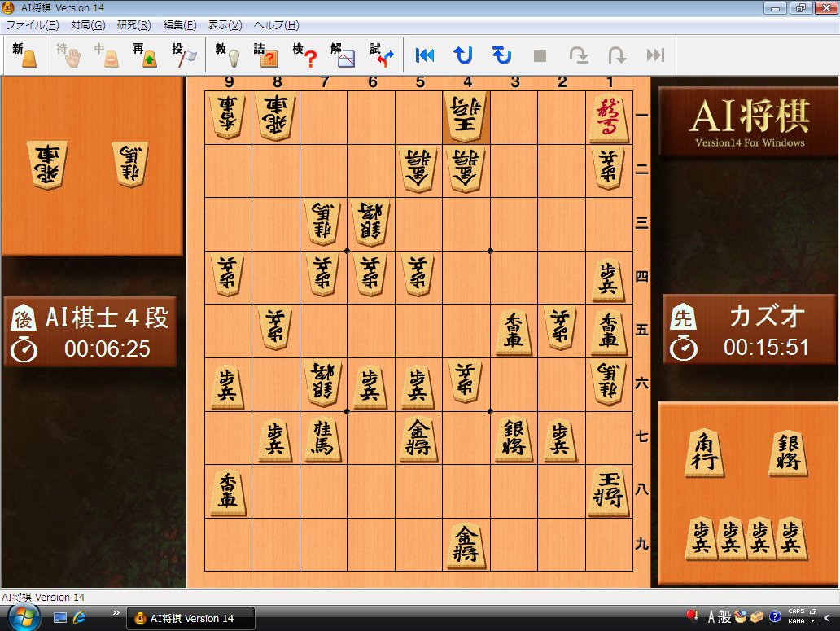The width and height of the screenshot is (840, 631).
Task: Open the 対局(G) menu
Action: 87,25
